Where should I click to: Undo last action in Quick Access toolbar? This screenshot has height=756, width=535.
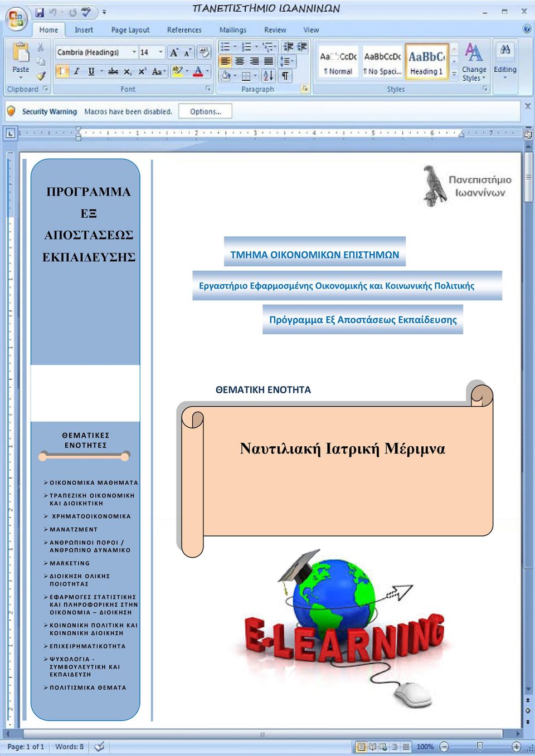[53, 12]
